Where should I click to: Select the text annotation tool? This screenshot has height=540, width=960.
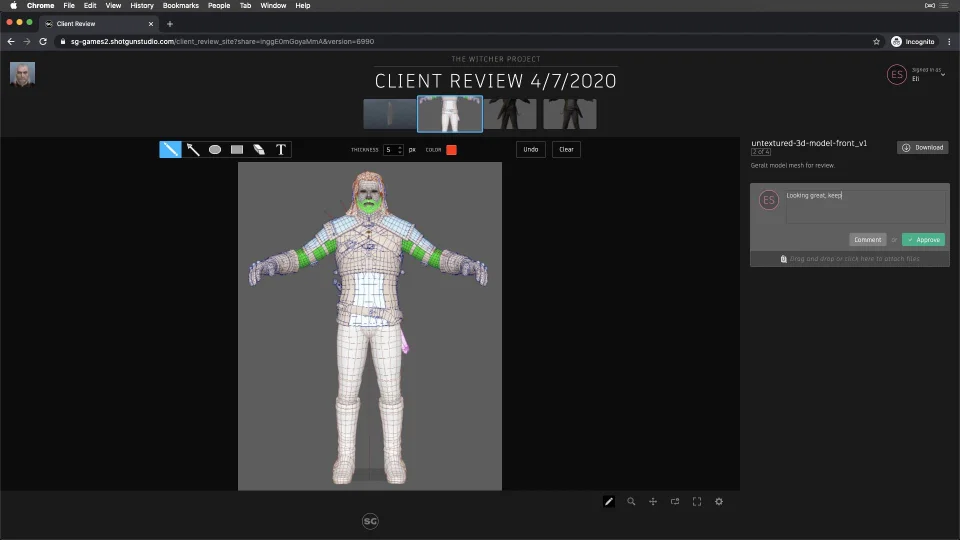(281, 149)
